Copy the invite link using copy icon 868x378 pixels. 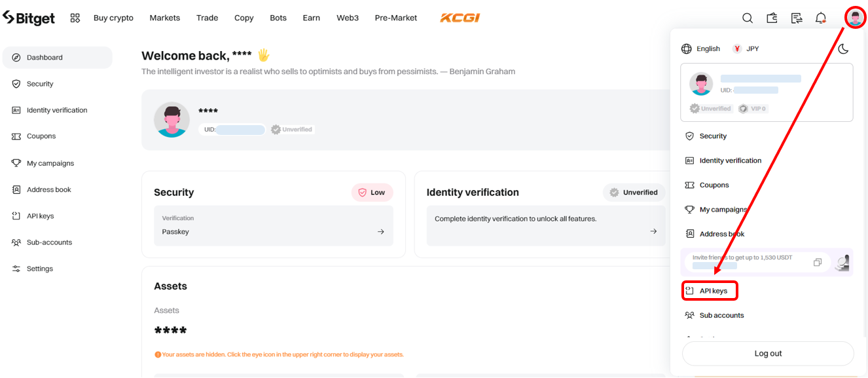click(817, 263)
